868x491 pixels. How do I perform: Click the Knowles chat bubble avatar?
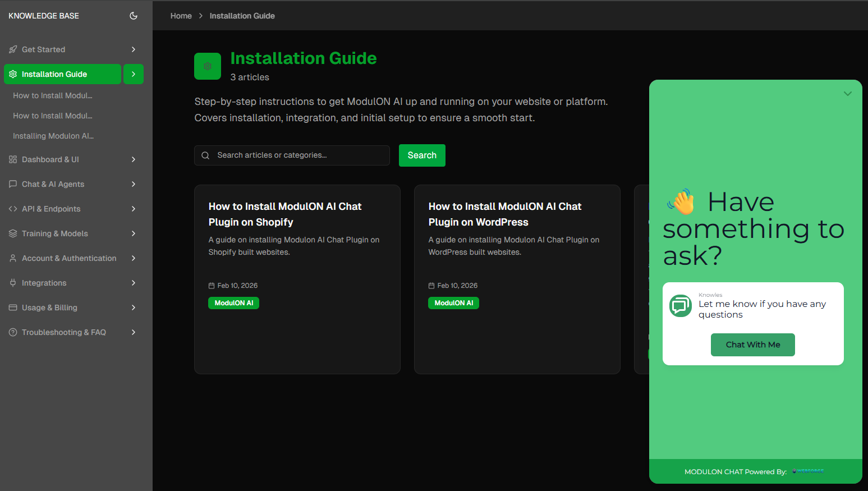[x=681, y=305]
